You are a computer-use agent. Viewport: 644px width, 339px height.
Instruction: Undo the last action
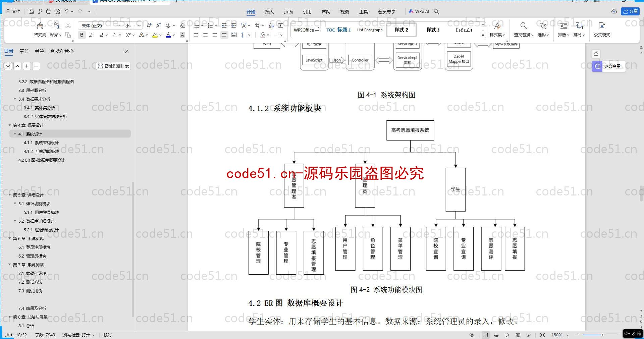67,11
